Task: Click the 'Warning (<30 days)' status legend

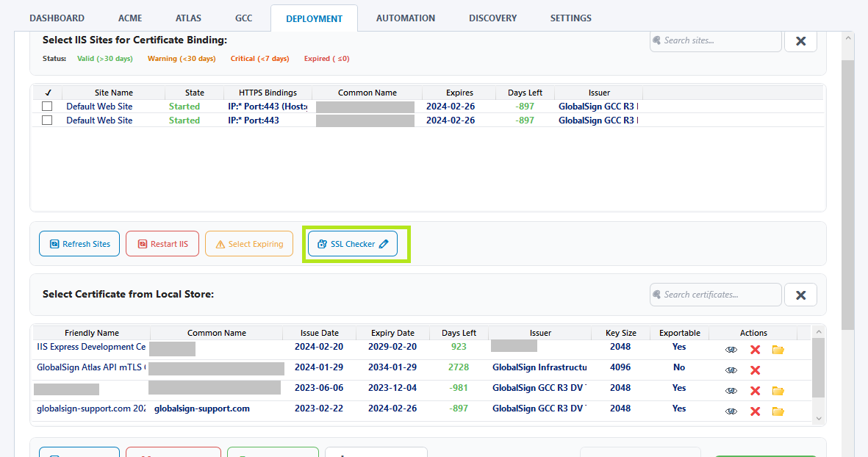Action: coord(182,59)
